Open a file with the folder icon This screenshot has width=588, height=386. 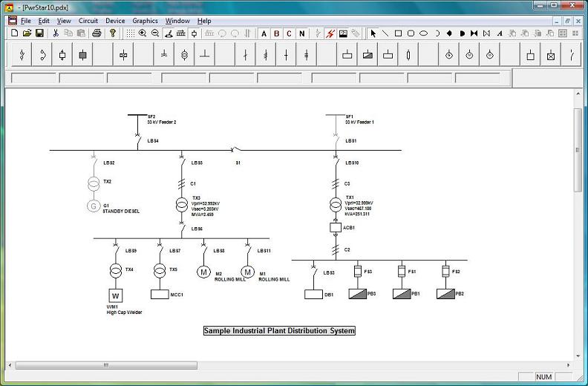point(27,33)
